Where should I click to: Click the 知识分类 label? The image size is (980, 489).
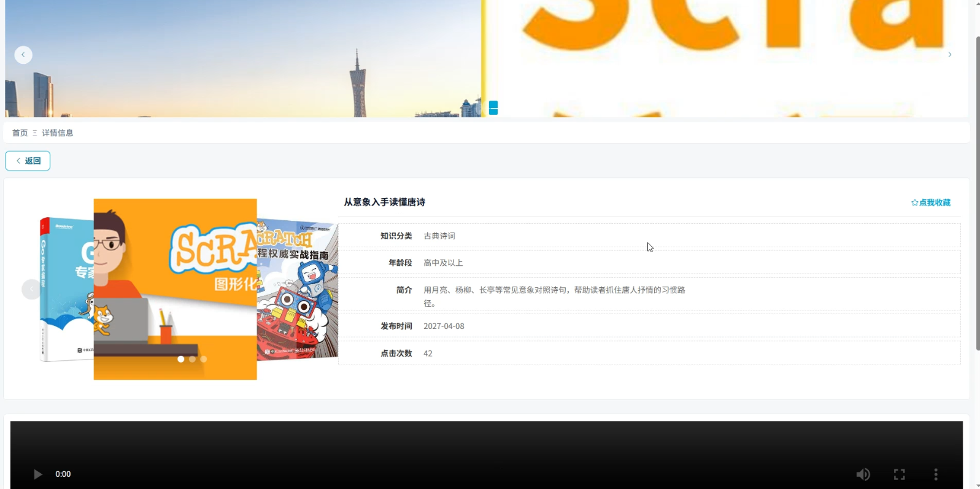pos(396,236)
